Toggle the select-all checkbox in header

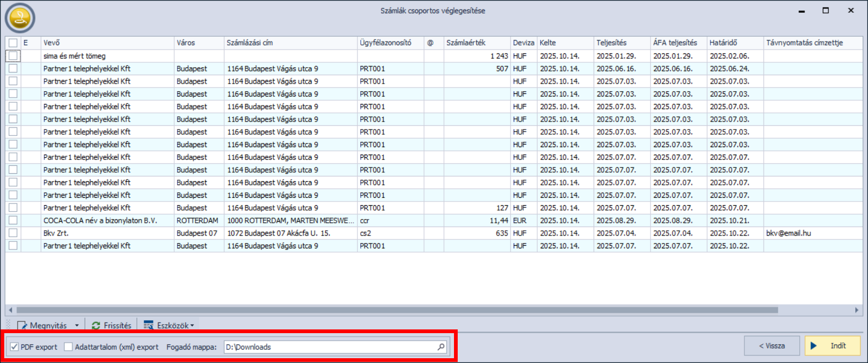pyautogui.click(x=13, y=43)
